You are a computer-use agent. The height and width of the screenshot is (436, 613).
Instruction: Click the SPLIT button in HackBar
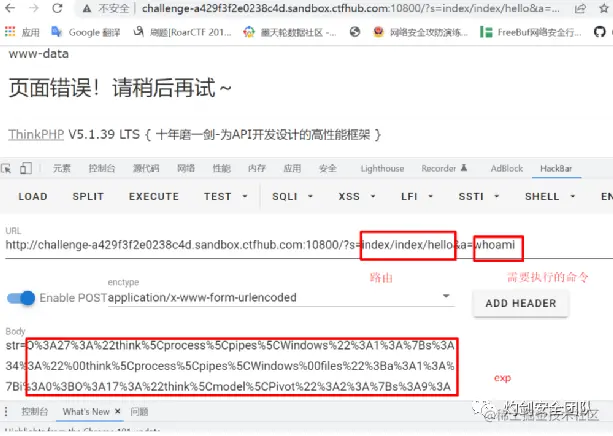88,196
